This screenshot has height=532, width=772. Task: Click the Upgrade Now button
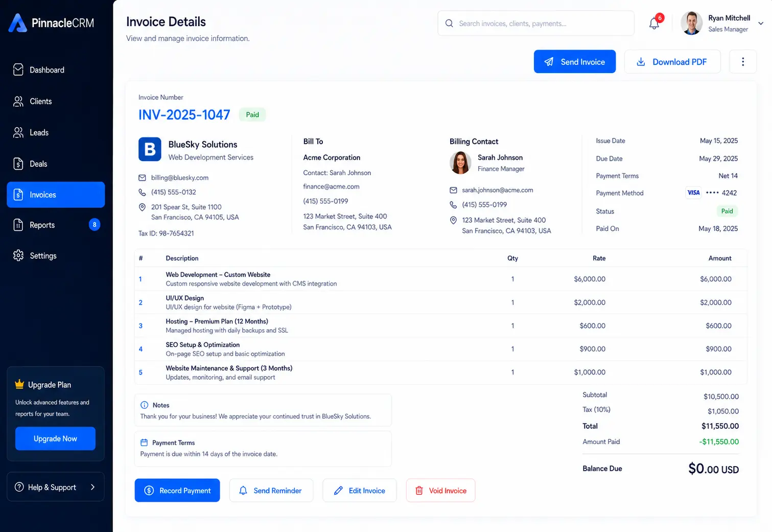click(55, 438)
